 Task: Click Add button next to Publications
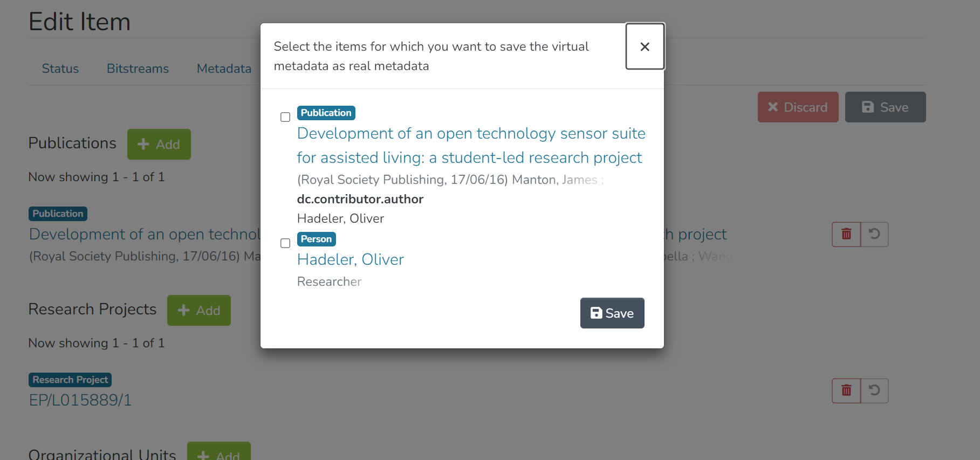pyautogui.click(x=159, y=145)
